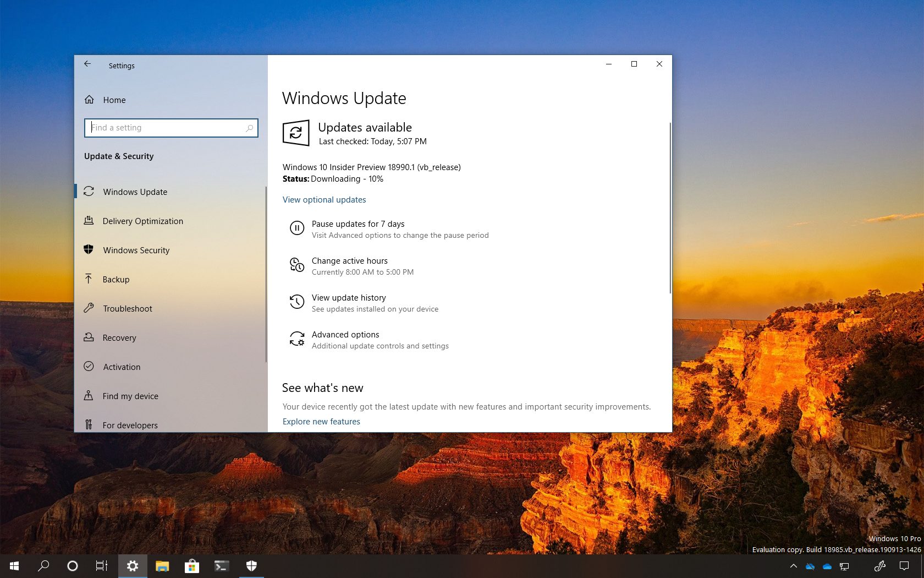The image size is (924, 578).
Task: Open the Action Center notifications icon
Action: pyautogui.click(x=904, y=566)
